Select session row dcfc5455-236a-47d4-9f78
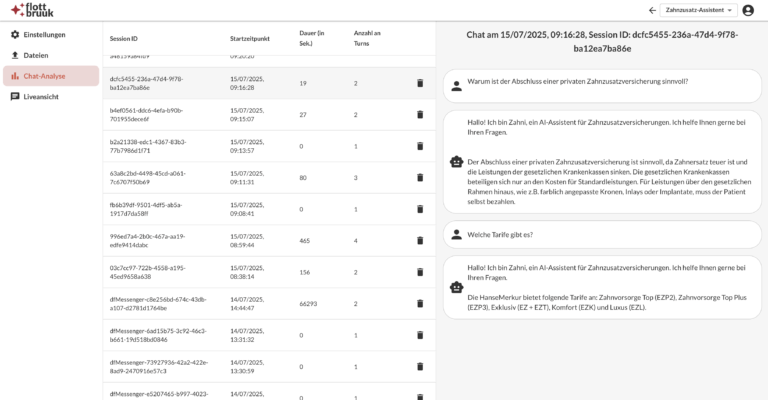 coord(269,83)
